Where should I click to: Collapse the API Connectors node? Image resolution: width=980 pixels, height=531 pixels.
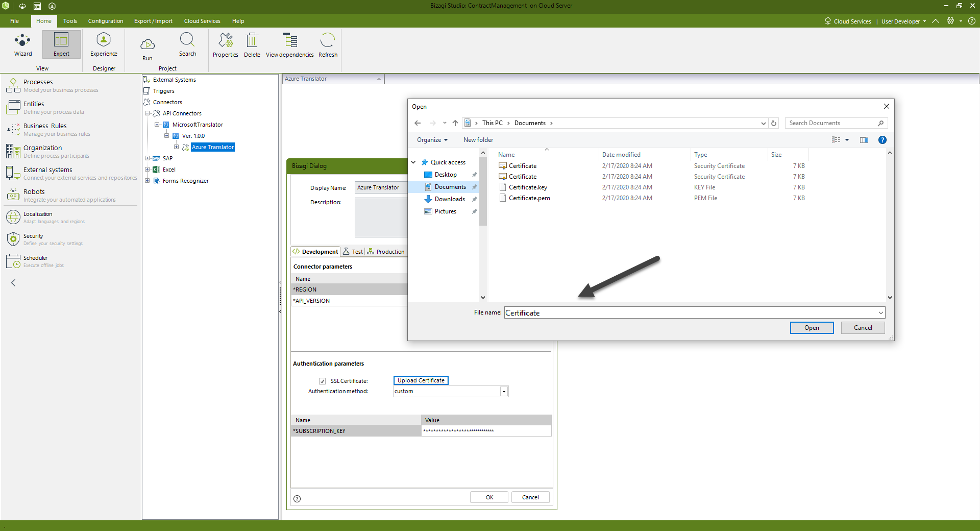[148, 113]
